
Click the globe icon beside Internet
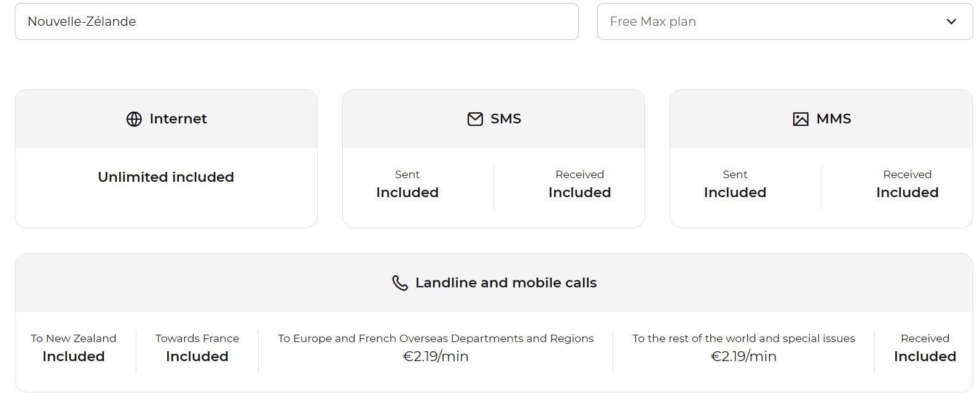pos(134,119)
